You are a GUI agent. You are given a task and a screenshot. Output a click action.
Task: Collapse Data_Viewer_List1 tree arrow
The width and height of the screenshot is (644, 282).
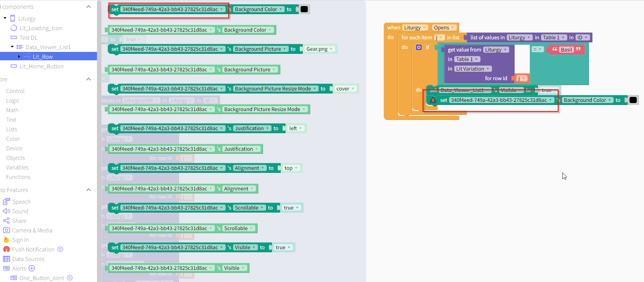[x=12, y=47]
